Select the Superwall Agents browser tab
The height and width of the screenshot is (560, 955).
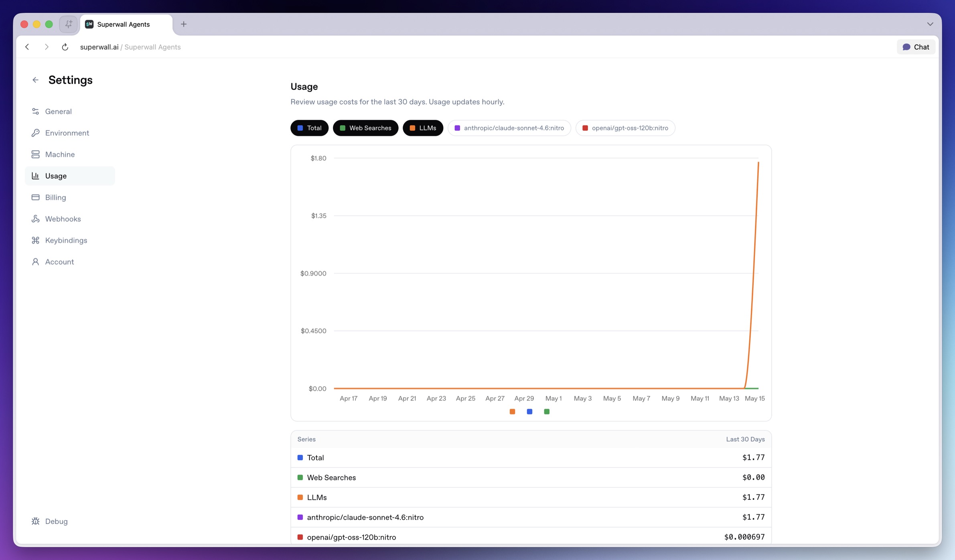pos(126,24)
